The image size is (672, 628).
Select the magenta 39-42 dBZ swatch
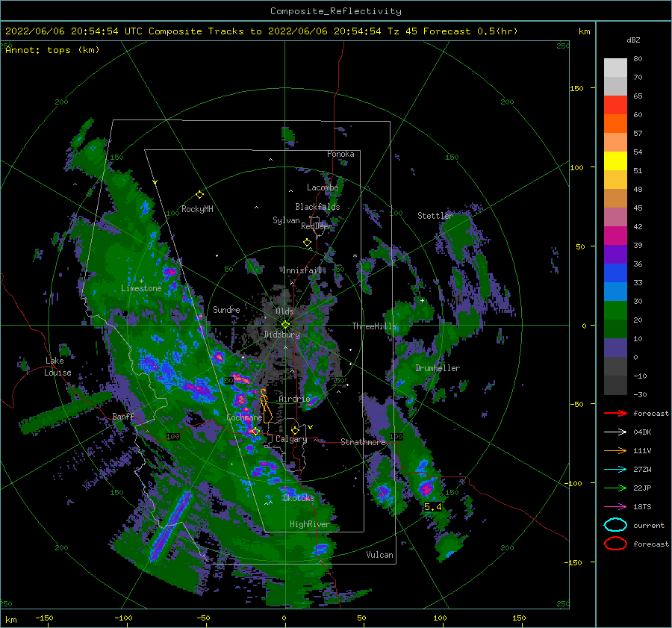(x=615, y=236)
